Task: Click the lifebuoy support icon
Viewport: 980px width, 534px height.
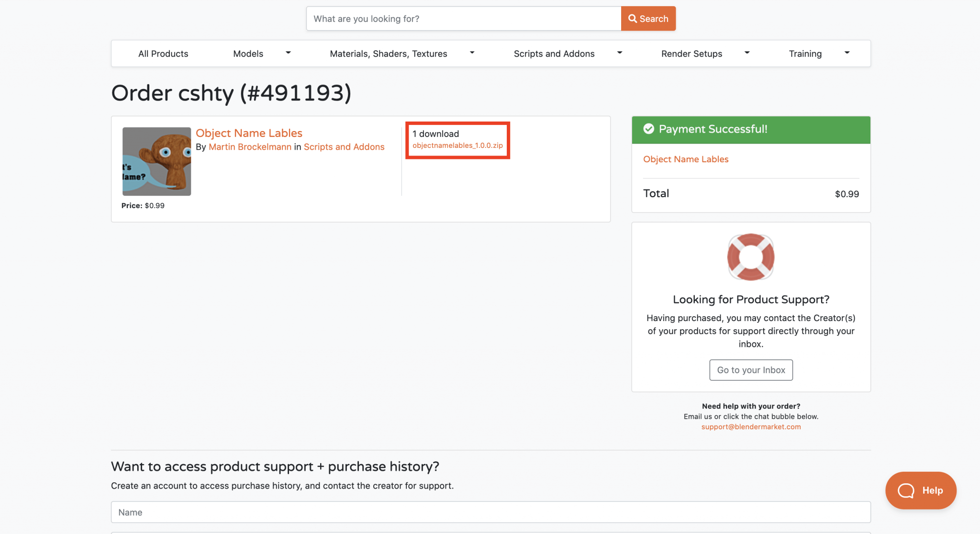Action: (750, 257)
